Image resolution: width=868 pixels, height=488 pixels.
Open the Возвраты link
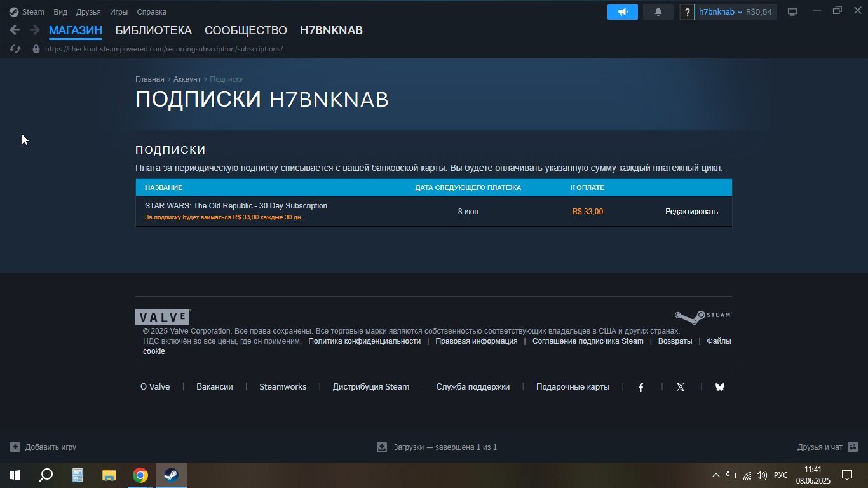[675, 341]
